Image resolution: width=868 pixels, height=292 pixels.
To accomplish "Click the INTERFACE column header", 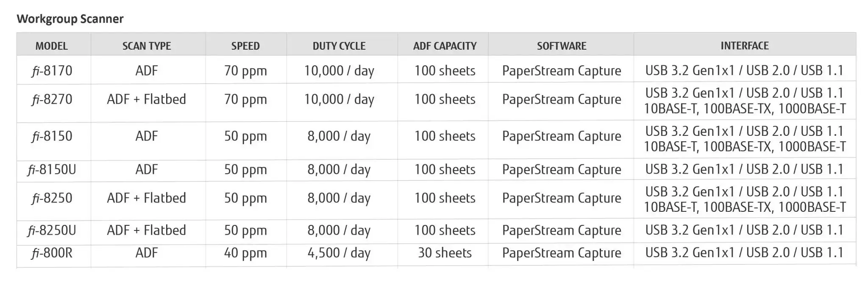I will [745, 46].
